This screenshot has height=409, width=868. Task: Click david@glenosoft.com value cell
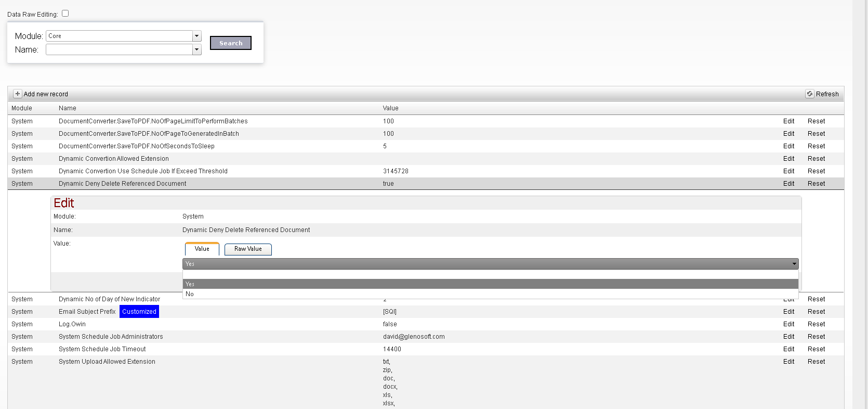click(x=414, y=337)
